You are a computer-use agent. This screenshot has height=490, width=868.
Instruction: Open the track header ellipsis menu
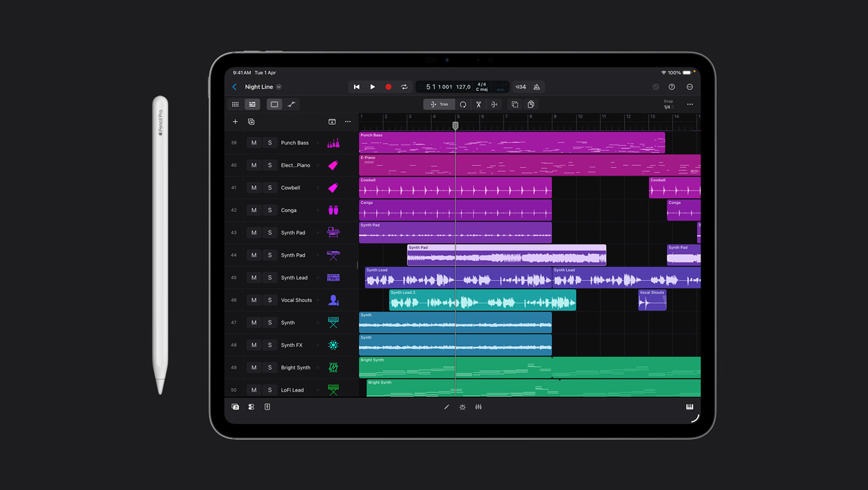(348, 121)
